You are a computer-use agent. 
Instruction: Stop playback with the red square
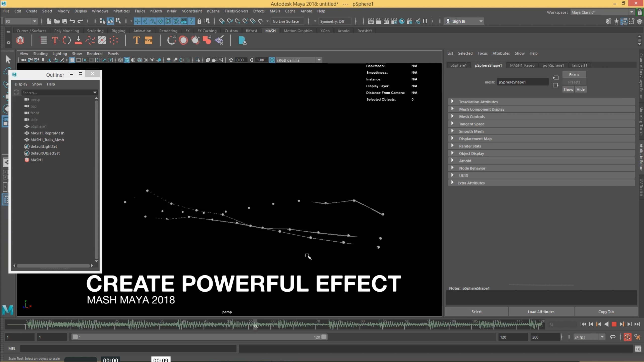[614, 324]
